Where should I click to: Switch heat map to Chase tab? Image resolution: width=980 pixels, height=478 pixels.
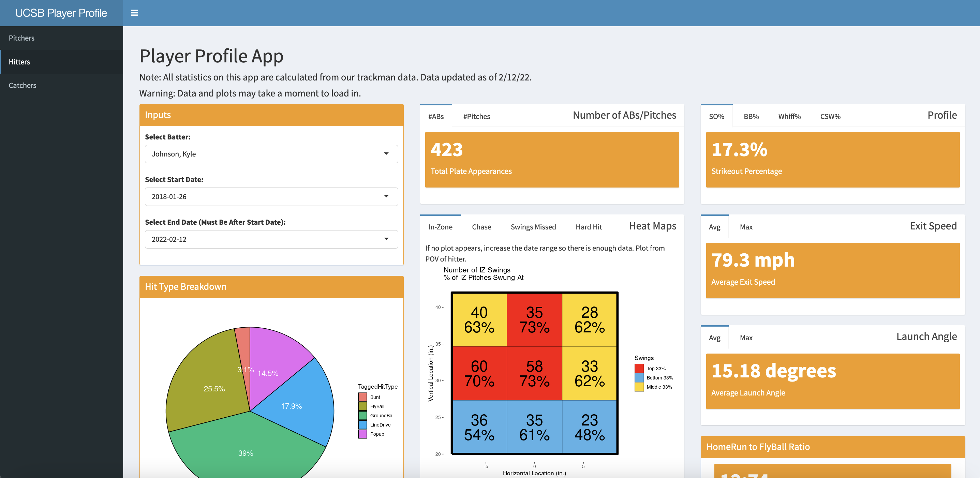tap(481, 227)
